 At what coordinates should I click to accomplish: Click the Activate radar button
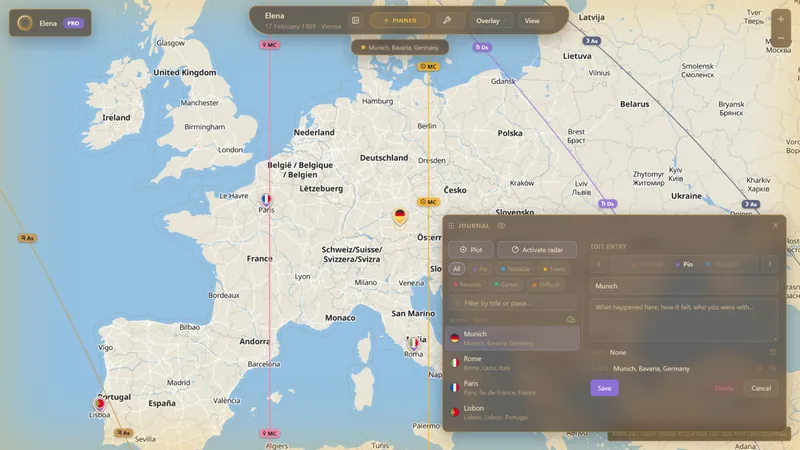pos(537,249)
